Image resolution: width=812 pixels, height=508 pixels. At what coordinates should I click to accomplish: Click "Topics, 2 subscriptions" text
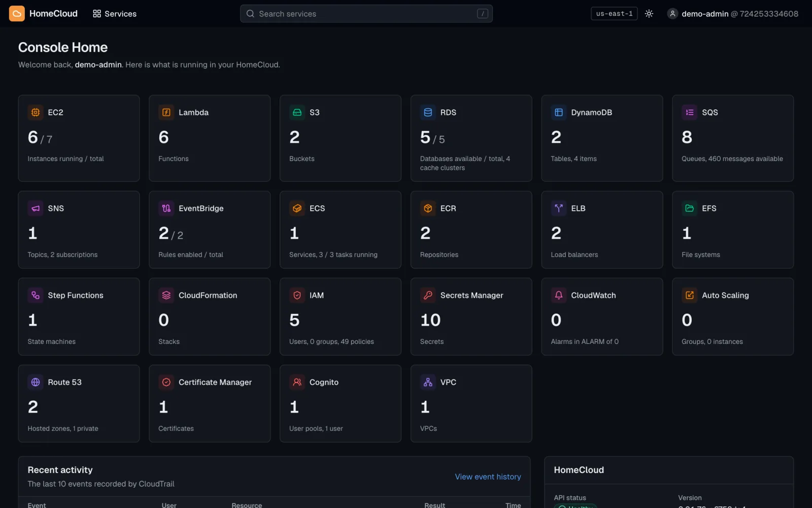(x=62, y=255)
